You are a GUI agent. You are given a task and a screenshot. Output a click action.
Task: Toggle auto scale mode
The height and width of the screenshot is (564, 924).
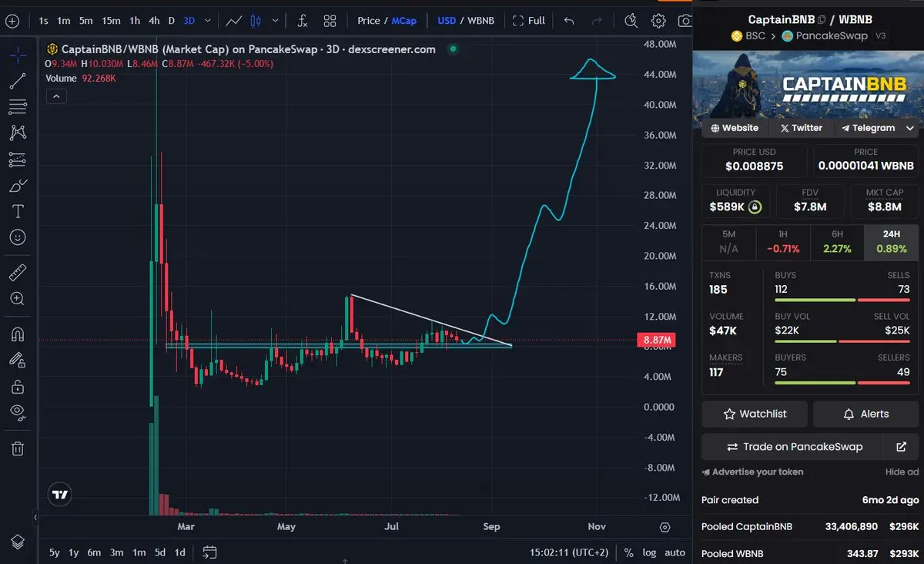[675, 552]
